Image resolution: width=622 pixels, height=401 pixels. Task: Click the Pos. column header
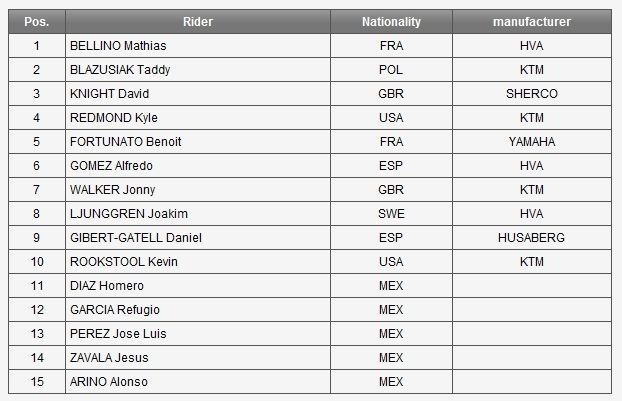click(x=36, y=21)
